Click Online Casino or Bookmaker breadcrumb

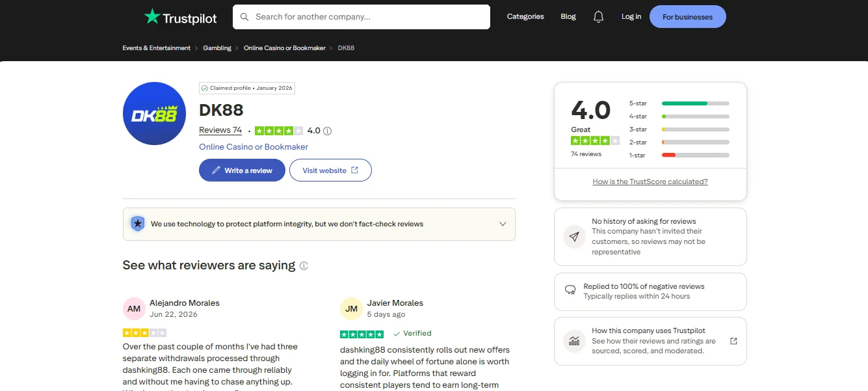pos(285,48)
